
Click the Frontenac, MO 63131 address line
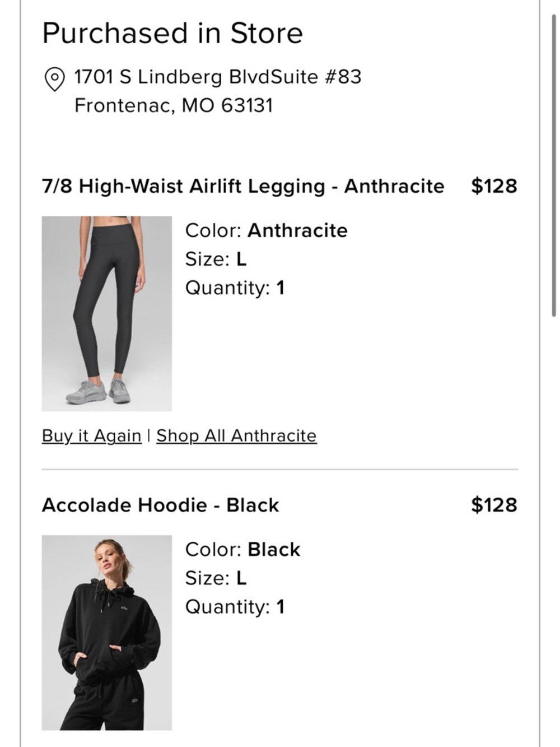tap(175, 103)
